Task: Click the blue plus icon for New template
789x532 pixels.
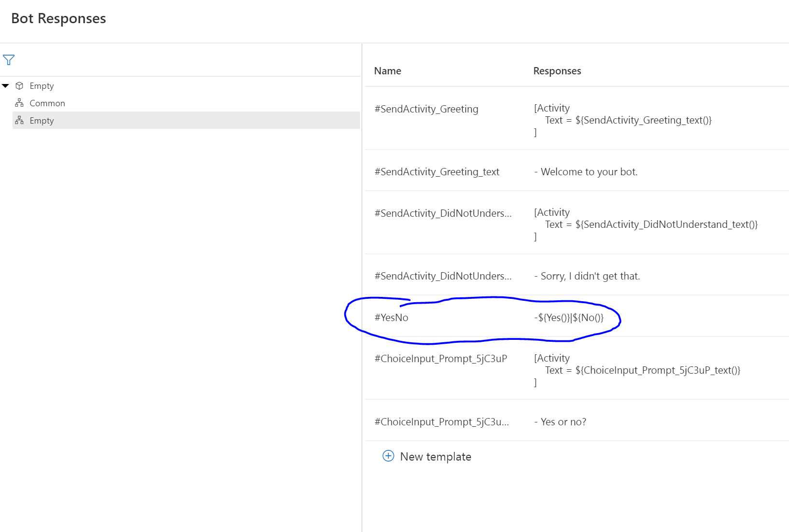Action: (x=388, y=456)
